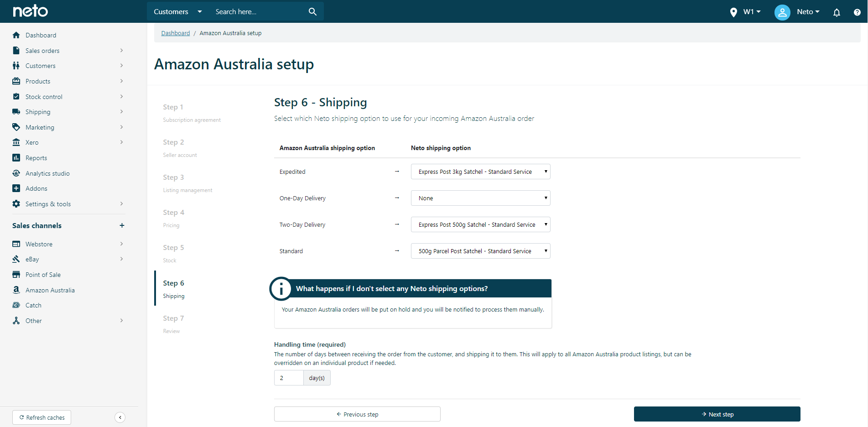Click Refresh caches button

(x=42, y=417)
